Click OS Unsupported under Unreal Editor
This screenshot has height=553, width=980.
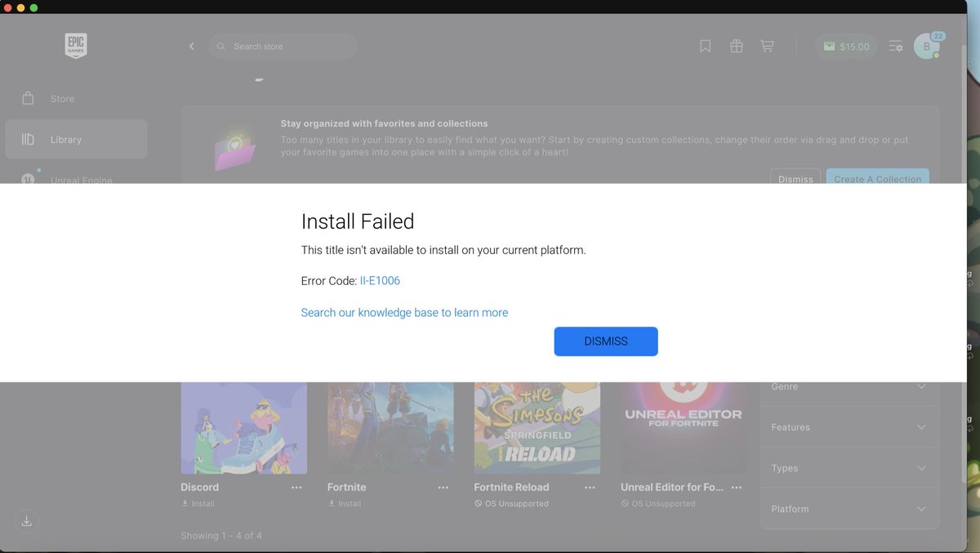point(658,504)
